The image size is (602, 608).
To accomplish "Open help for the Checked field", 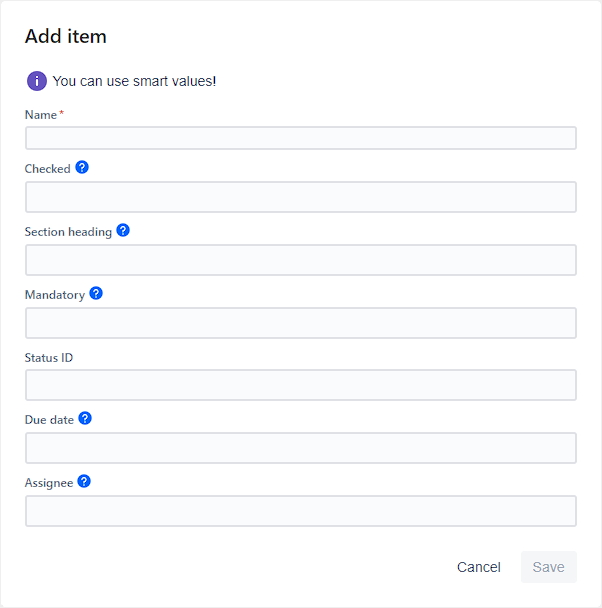I will tap(82, 167).
